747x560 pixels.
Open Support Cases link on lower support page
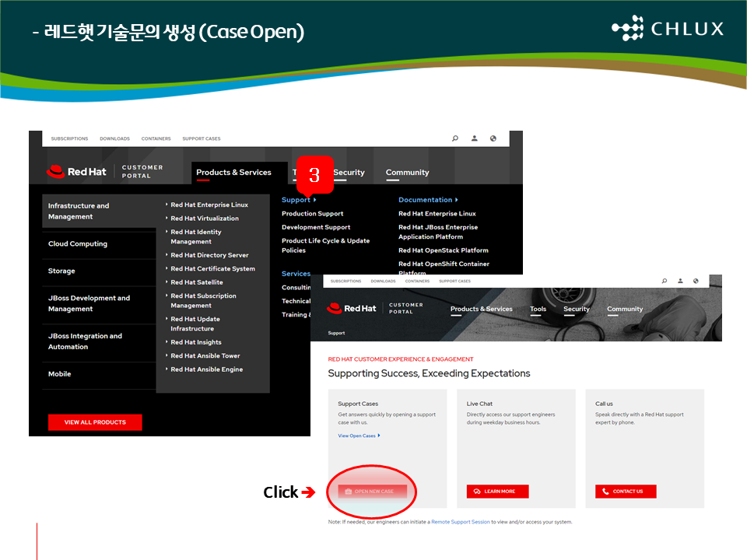[x=455, y=281]
